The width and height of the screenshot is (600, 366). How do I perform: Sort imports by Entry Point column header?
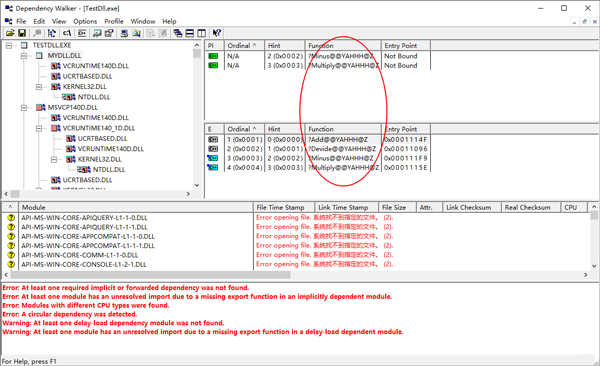pyautogui.click(x=406, y=46)
